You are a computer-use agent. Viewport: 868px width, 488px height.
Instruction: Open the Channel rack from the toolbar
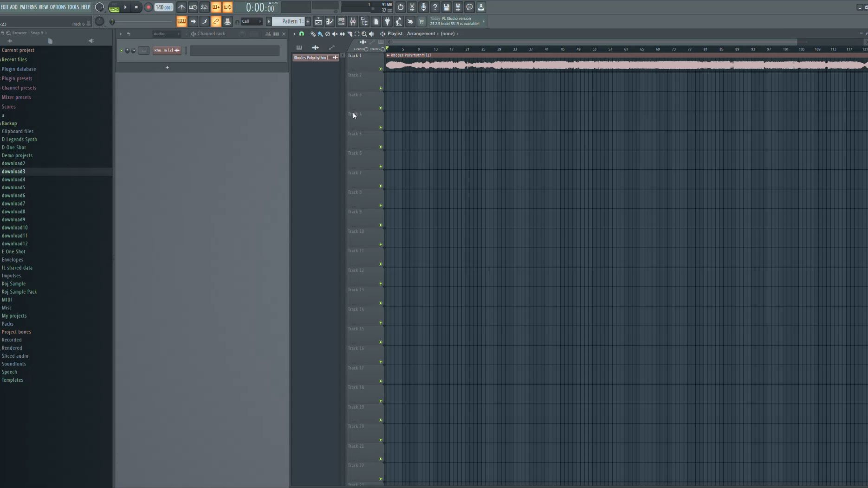[341, 21]
